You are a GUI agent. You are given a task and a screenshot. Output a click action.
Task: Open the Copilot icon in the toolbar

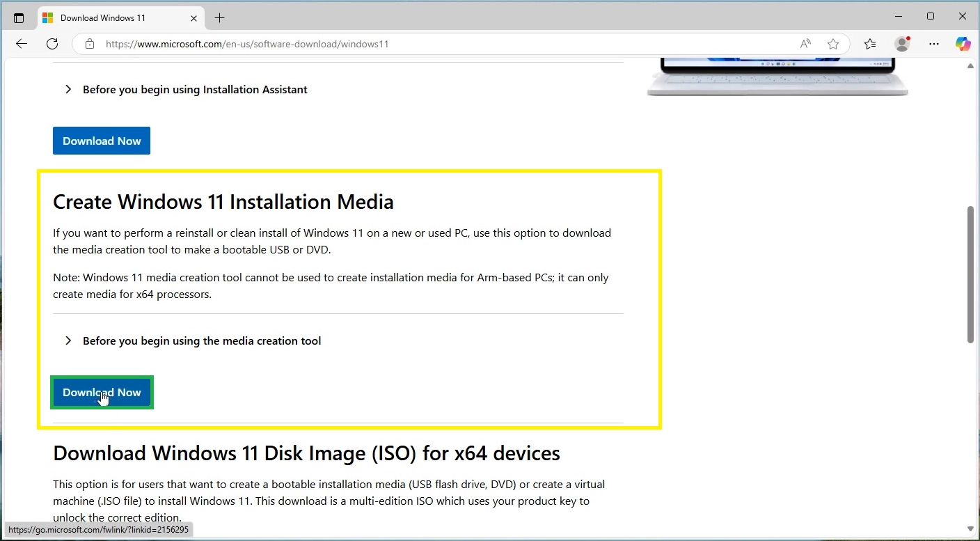963,44
